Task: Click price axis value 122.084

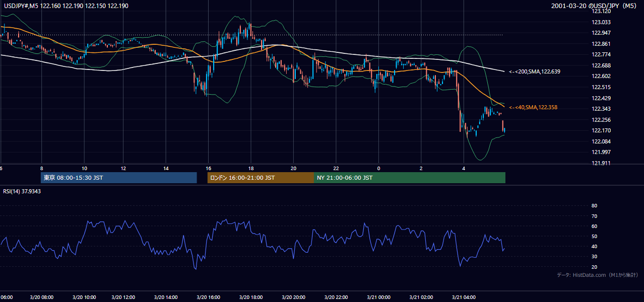Action: 601,141
